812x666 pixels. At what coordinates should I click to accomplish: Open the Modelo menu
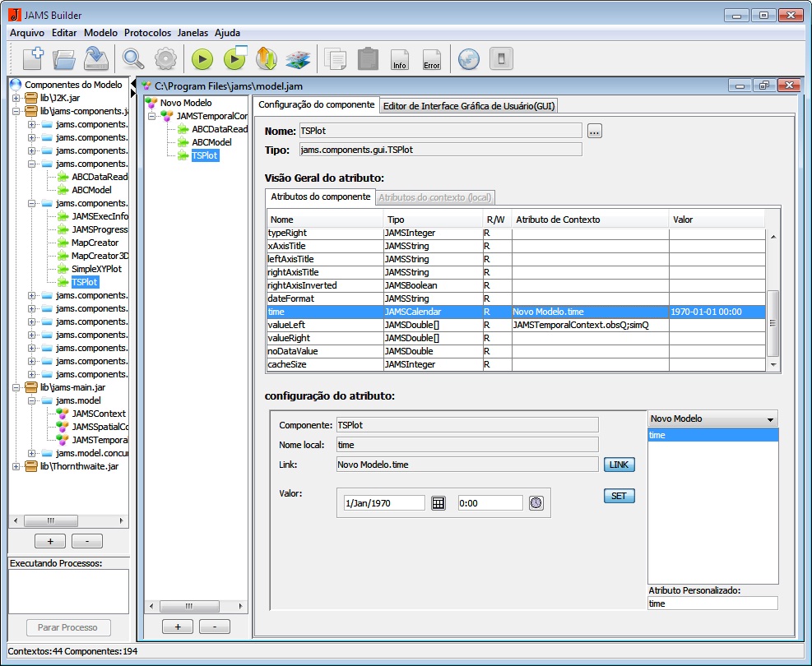point(100,33)
